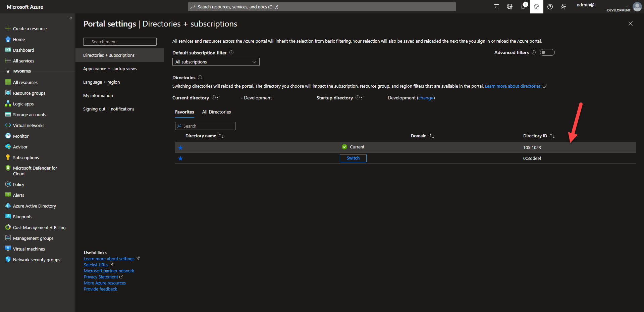Open Microsoft Defender for Cloud
644x312 pixels.
coord(35,171)
